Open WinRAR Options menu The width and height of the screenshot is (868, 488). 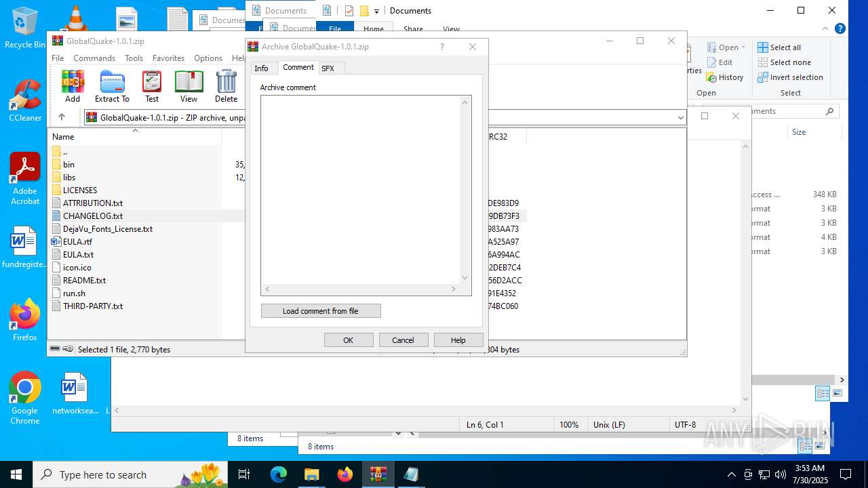[208, 58]
